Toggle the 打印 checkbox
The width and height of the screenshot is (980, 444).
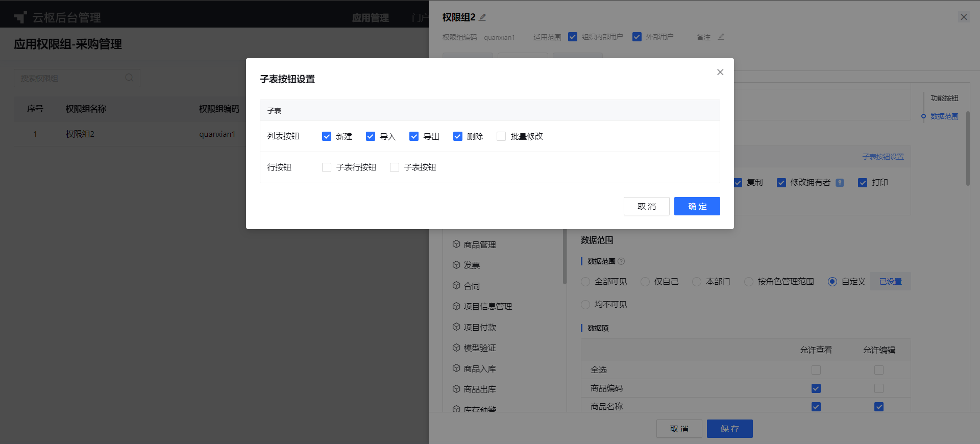click(x=863, y=183)
